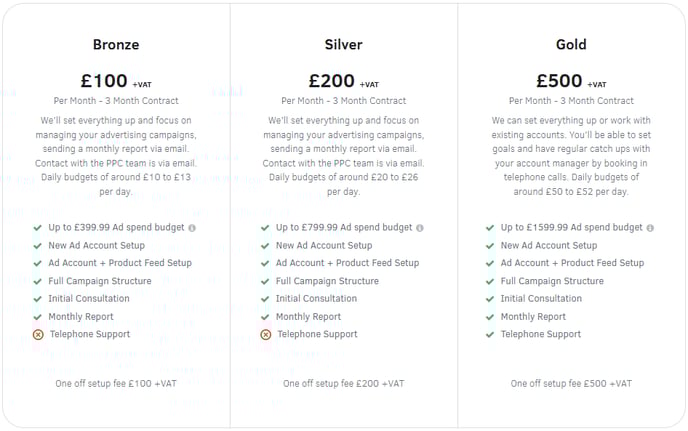
Task: Click checkmark next to Bronze Monthly Report
Action: (x=38, y=317)
